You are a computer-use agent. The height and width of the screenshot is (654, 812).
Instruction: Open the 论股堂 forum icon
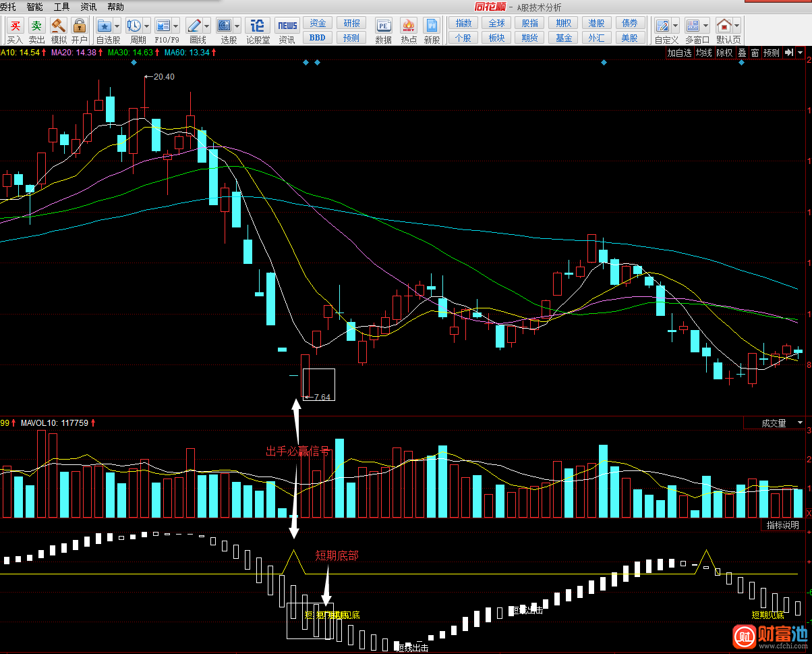click(258, 26)
